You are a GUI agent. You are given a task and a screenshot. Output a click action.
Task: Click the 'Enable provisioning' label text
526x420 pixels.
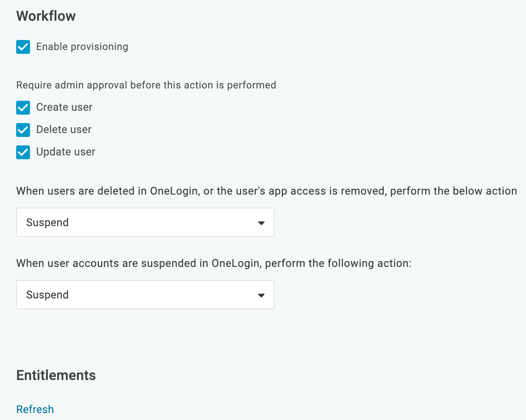point(82,47)
